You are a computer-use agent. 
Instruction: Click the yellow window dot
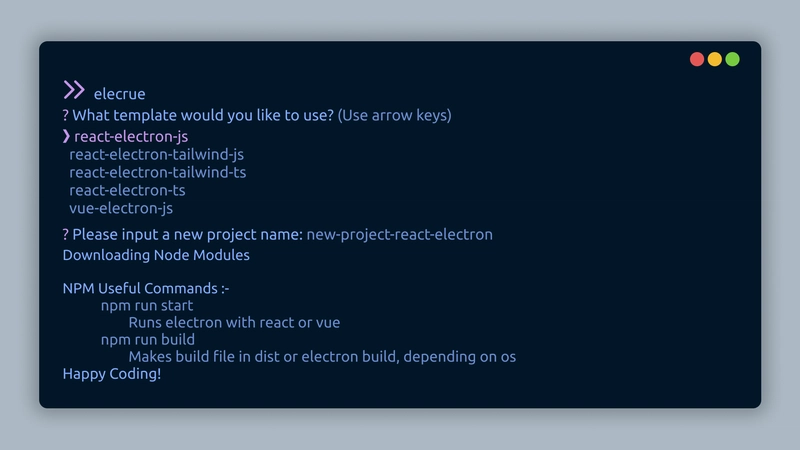tap(715, 59)
